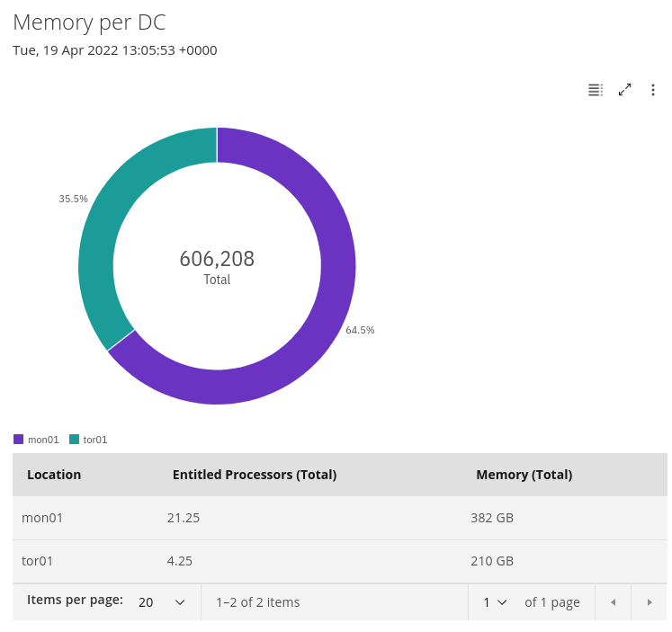Click the report timestamp text
672x632 pixels.
click(x=115, y=50)
